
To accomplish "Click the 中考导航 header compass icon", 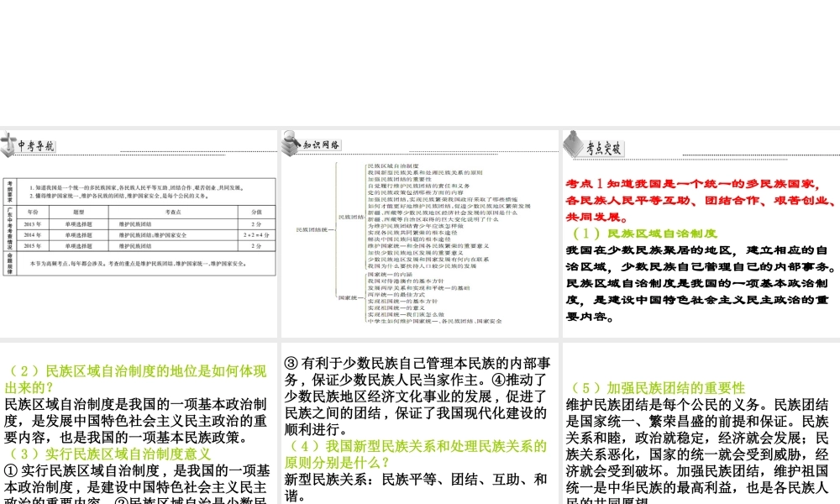I will click(8, 144).
